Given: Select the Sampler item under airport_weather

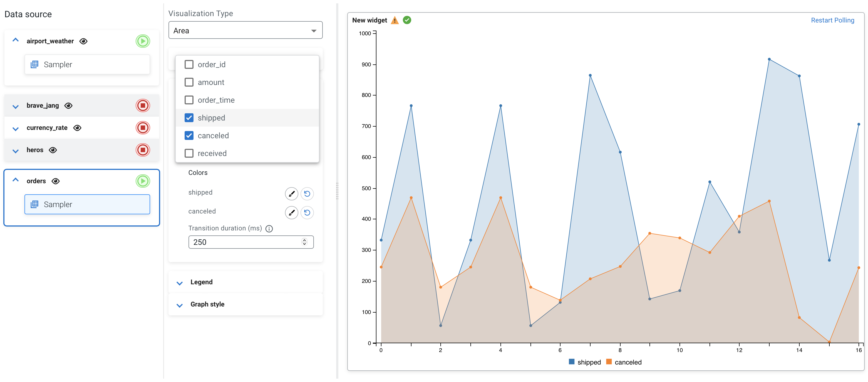Looking at the screenshot, I should click(x=87, y=65).
